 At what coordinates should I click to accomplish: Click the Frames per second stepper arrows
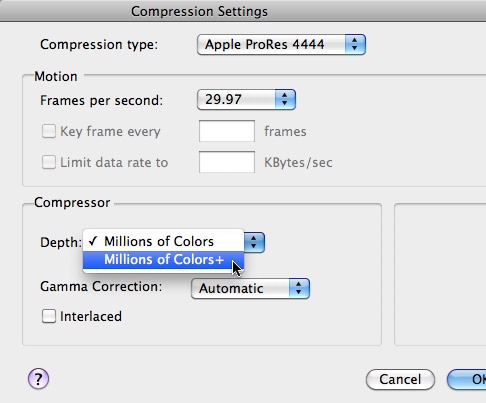click(285, 99)
